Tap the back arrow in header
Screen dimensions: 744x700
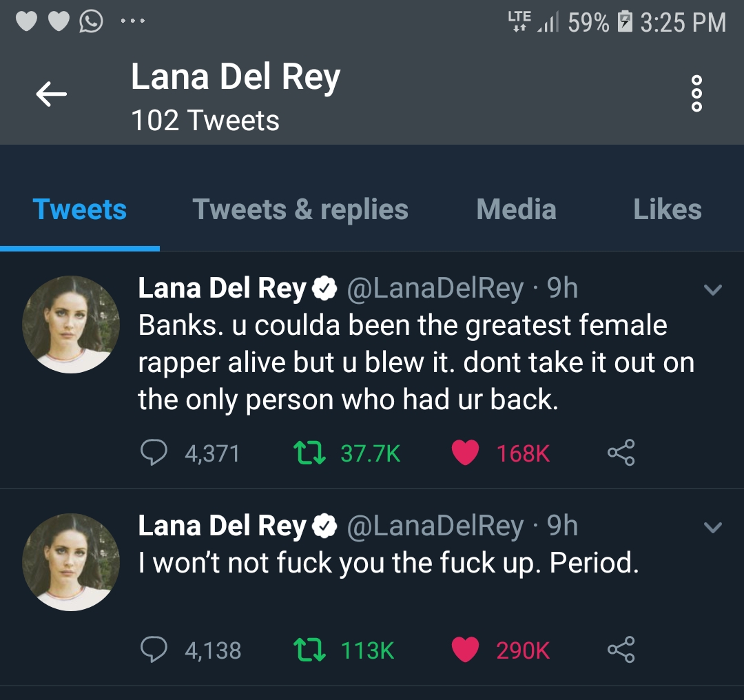click(x=51, y=94)
